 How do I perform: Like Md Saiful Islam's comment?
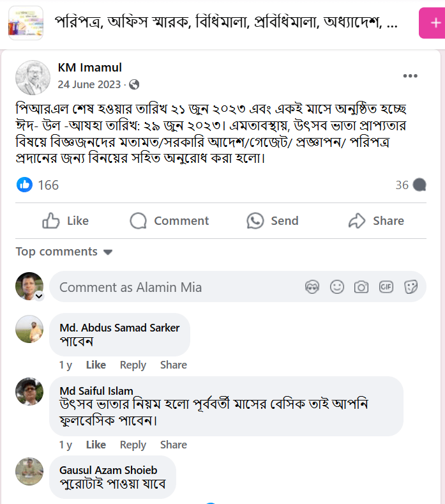[96, 445]
